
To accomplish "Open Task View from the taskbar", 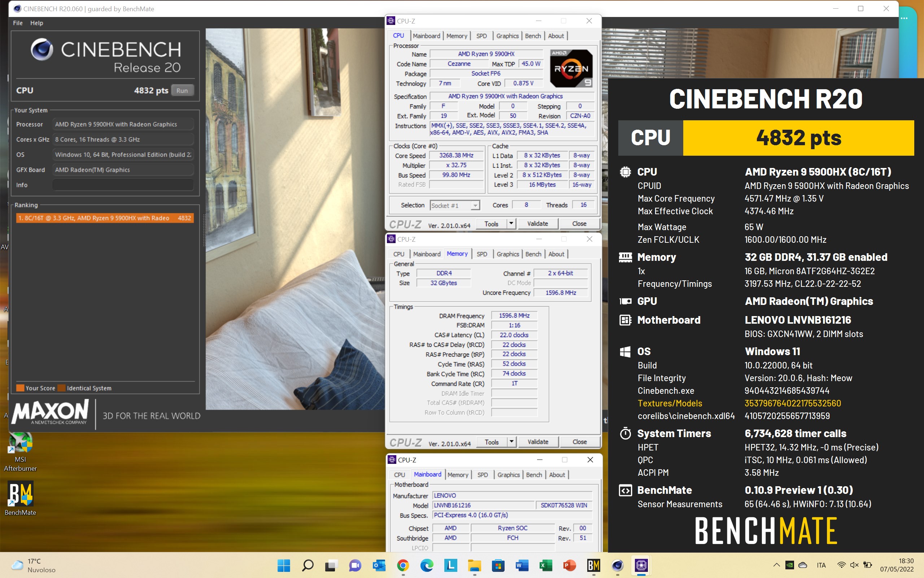I will pyautogui.click(x=331, y=565).
